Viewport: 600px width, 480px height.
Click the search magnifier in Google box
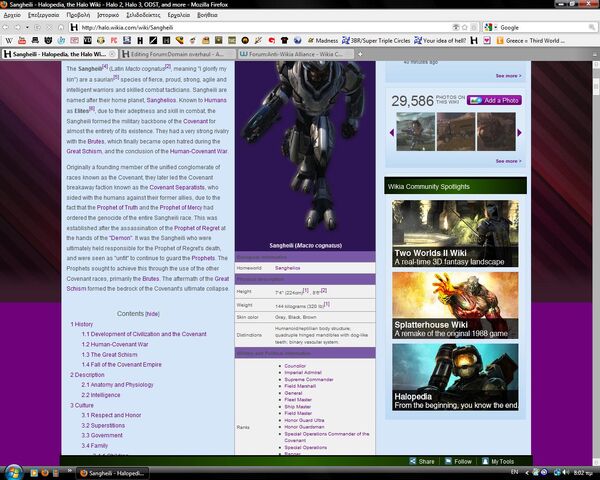(x=592, y=27)
